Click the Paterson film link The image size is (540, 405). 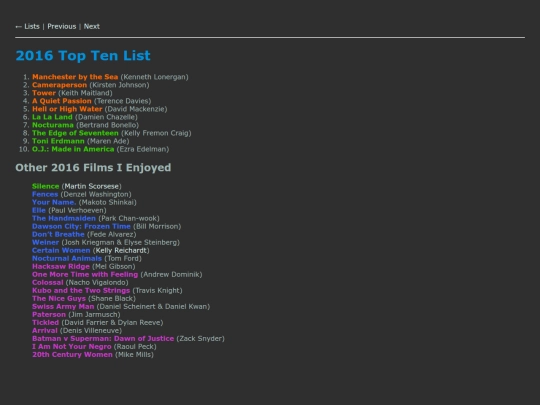coord(49,314)
